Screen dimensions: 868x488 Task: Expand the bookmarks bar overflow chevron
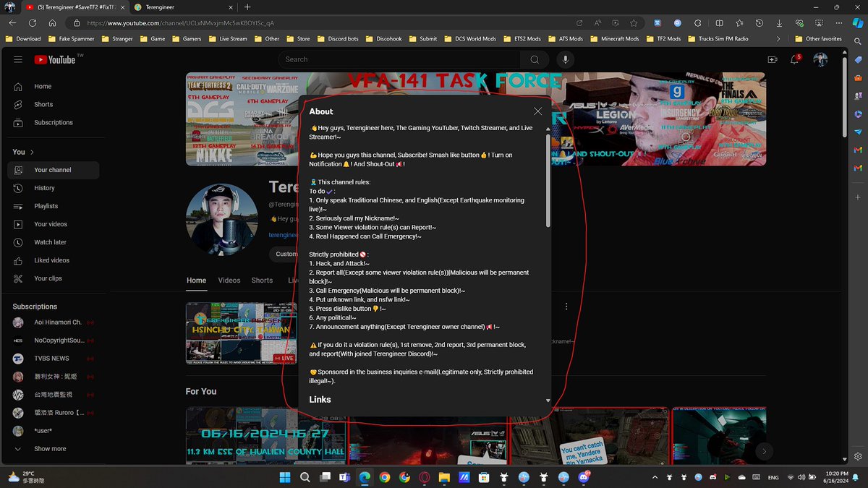point(778,38)
